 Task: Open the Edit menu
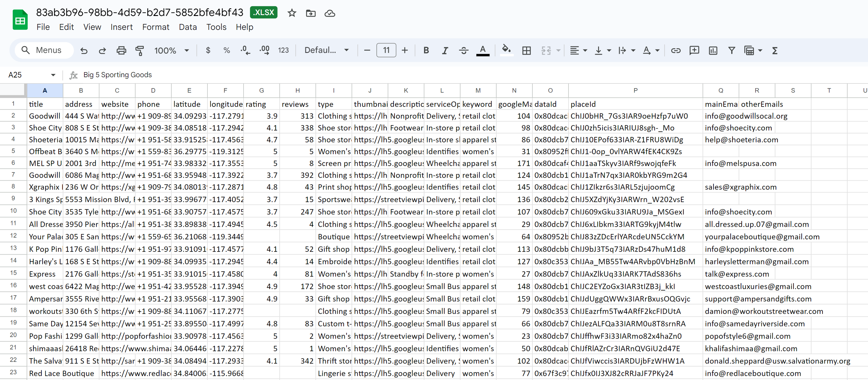click(66, 27)
